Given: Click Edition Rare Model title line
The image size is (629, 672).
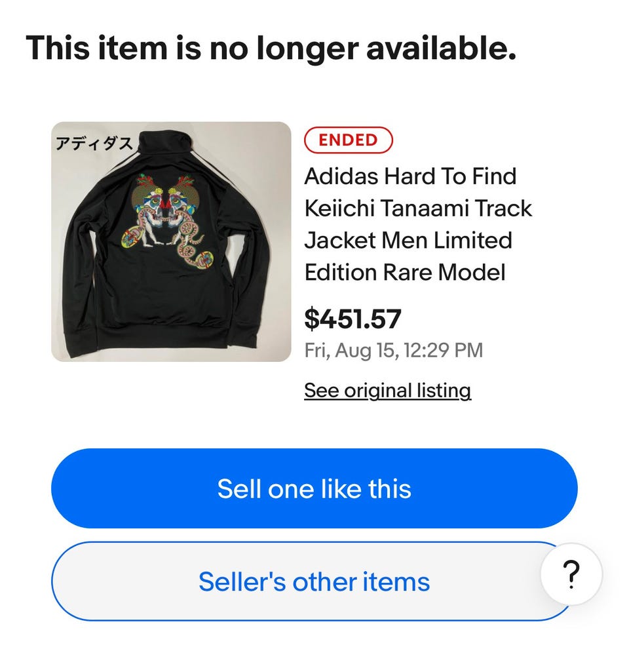Looking at the screenshot, I should pyautogui.click(x=405, y=273).
